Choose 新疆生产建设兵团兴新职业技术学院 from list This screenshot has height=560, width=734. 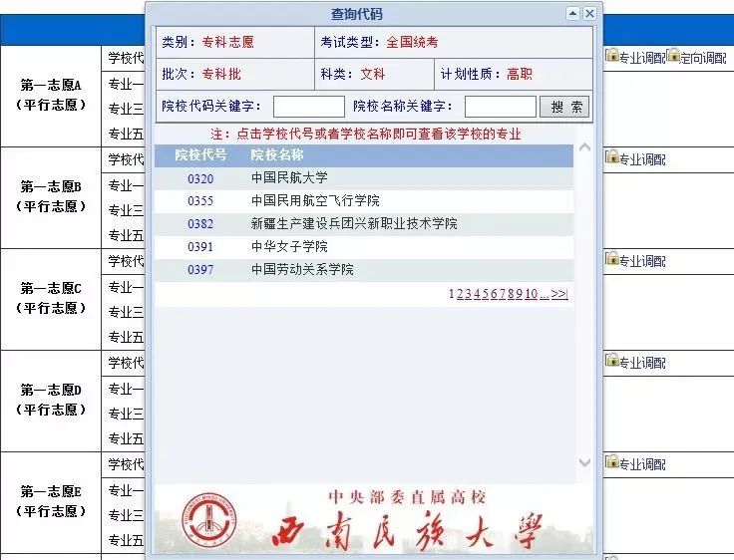(354, 224)
